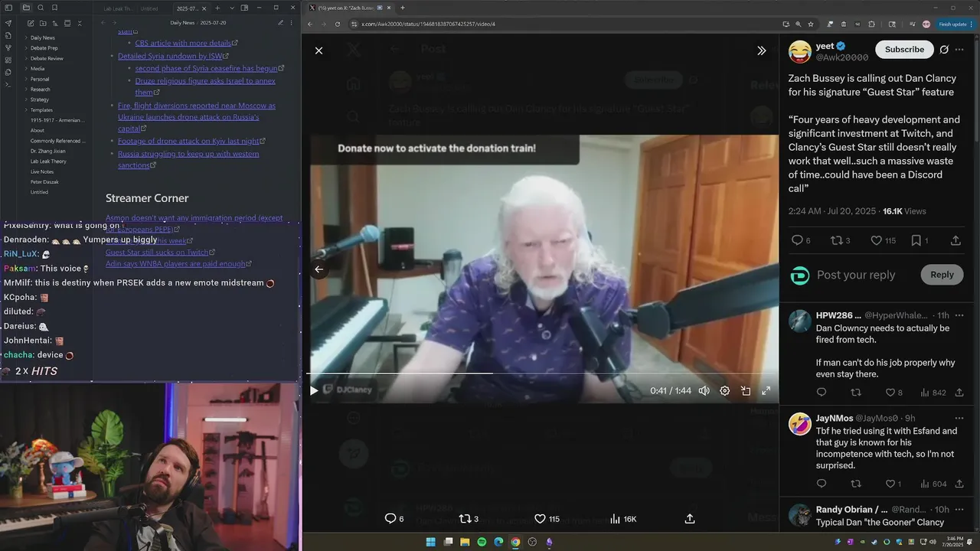Bookmark the main post in the side panel

916,240
